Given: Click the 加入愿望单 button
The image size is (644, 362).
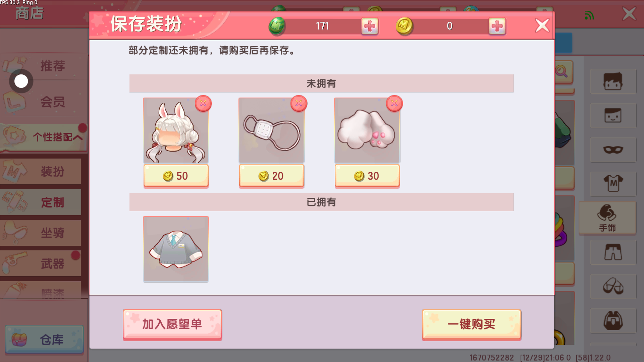Looking at the screenshot, I should 172,324.
